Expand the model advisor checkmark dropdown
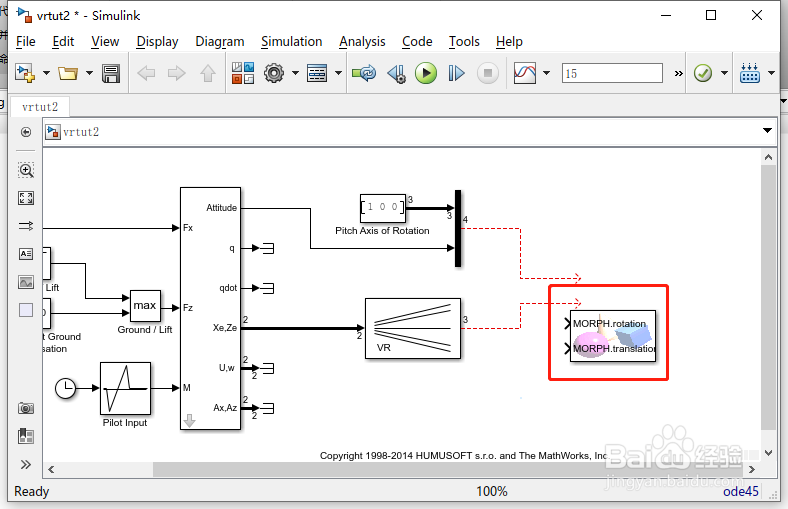This screenshot has height=509, width=788. [x=724, y=73]
